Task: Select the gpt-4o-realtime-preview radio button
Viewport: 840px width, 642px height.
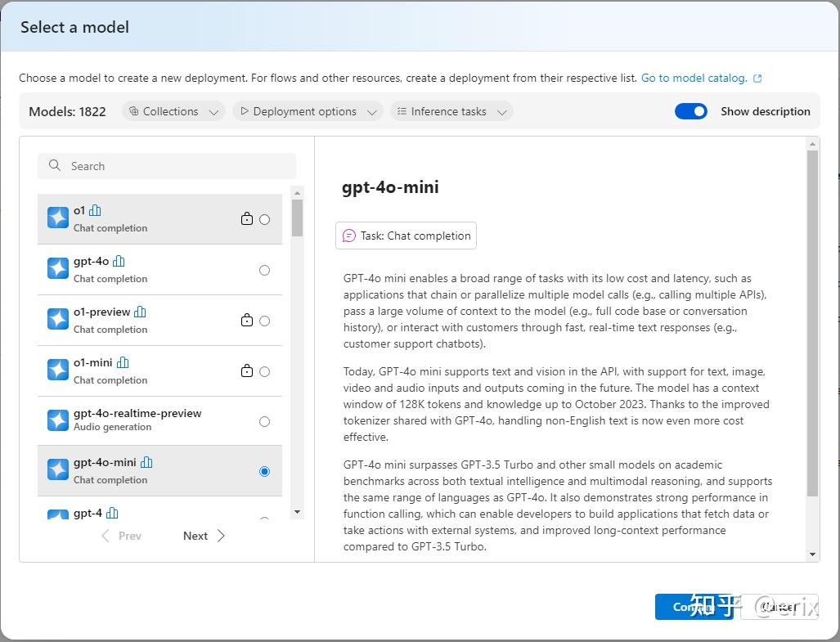Action: pyautogui.click(x=264, y=422)
